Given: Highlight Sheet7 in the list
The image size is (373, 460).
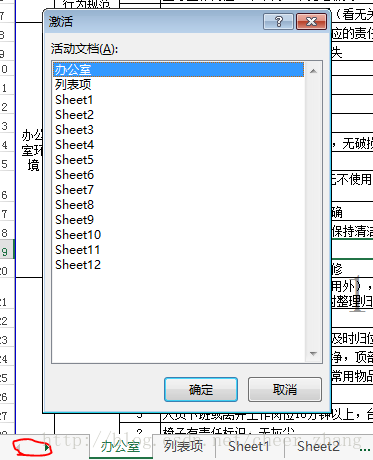Looking at the screenshot, I should (178, 190).
